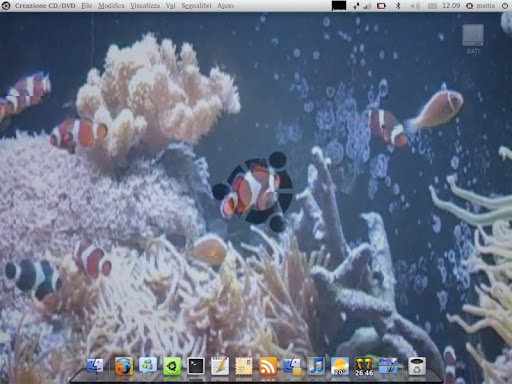This screenshot has width=512, height=384.
Task: Launch the music player note icon
Action: (316, 366)
